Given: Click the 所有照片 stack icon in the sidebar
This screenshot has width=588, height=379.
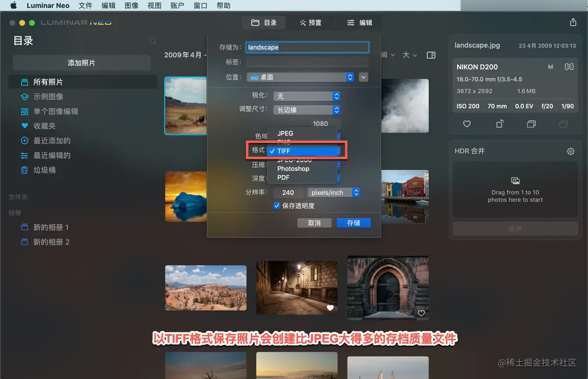Looking at the screenshot, I should pyautogui.click(x=24, y=82).
